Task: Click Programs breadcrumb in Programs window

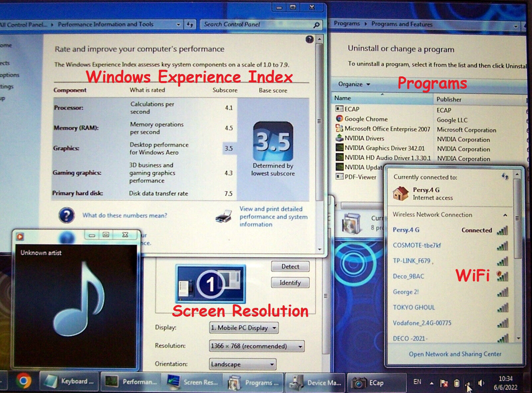Action: click(x=347, y=24)
